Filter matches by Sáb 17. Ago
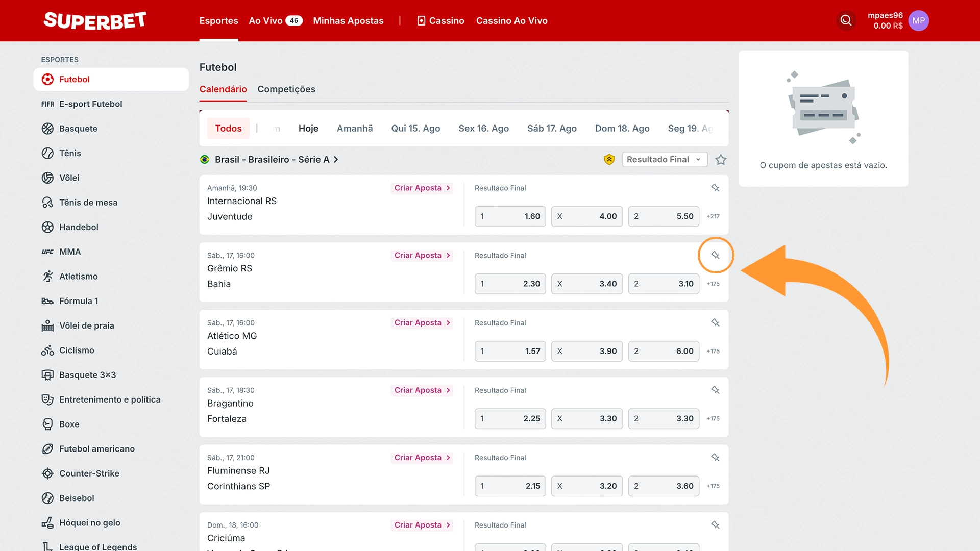The height and width of the screenshot is (551, 980). [552, 129]
